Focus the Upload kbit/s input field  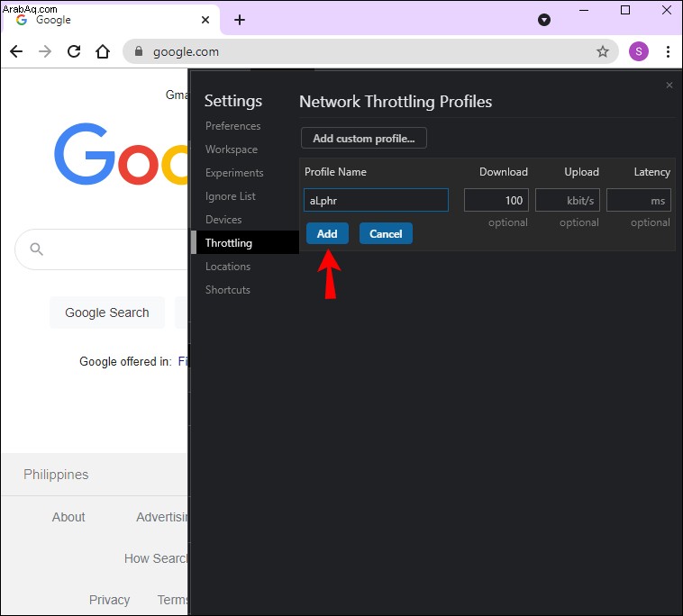pos(567,200)
